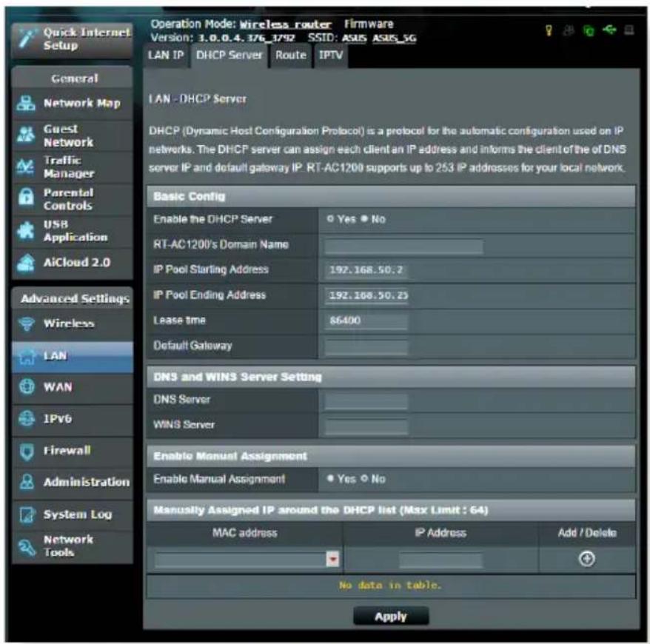Click the grey network clients status icon
This screenshot has height=644, width=650.
pos(569,30)
